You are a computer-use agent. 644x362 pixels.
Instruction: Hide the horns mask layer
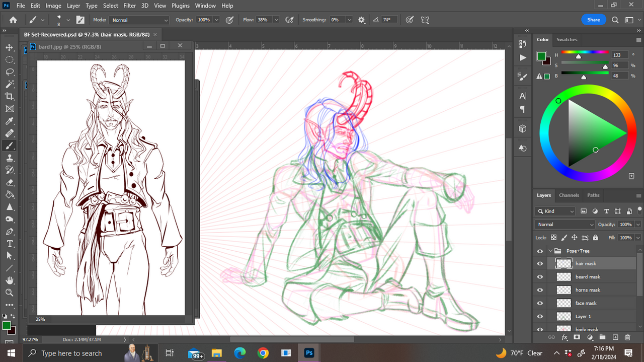click(x=540, y=290)
